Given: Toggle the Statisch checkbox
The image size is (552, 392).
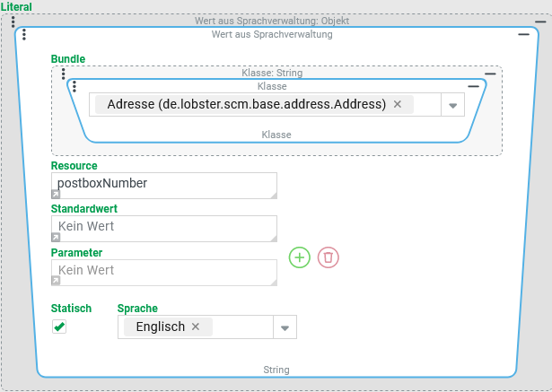Looking at the screenshot, I should [x=59, y=327].
